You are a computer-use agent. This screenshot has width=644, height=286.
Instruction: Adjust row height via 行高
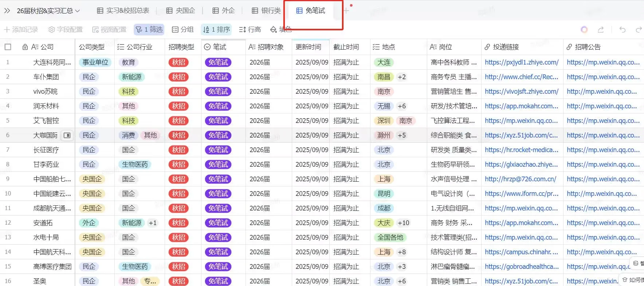click(250, 30)
